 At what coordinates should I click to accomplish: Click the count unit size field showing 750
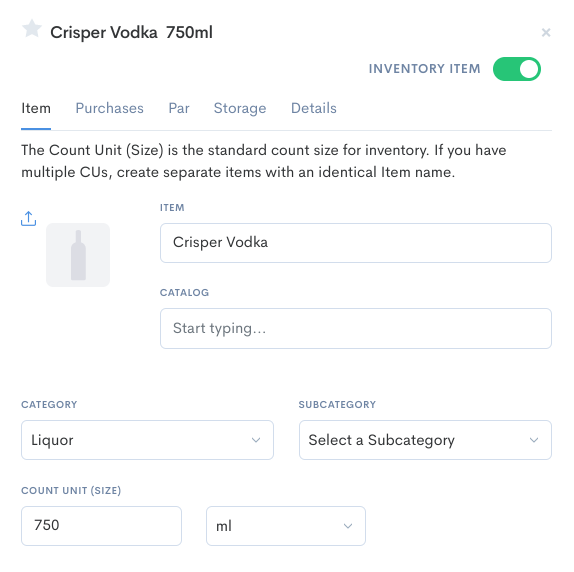click(101, 526)
